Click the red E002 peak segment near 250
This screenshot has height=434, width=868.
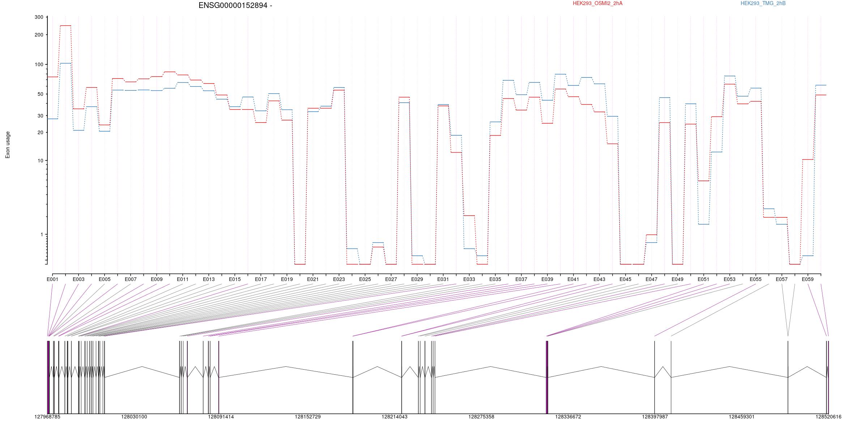(x=65, y=26)
